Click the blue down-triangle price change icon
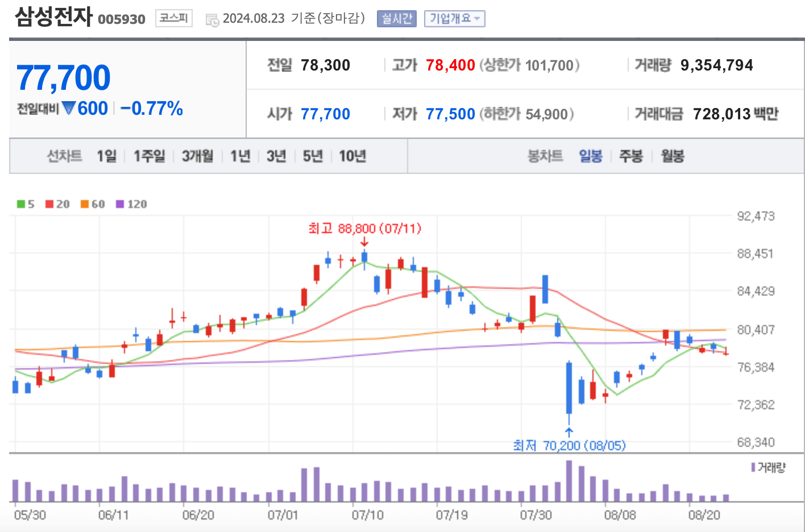This screenshot has width=805, height=532. [69, 108]
